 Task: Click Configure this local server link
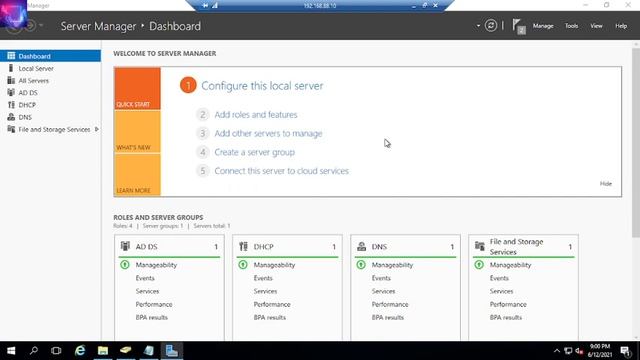click(x=262, y=86)
